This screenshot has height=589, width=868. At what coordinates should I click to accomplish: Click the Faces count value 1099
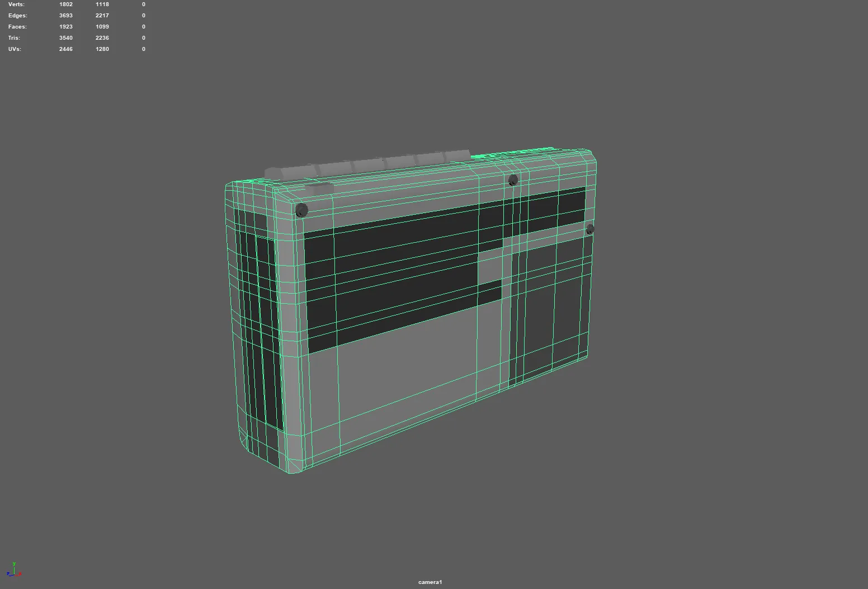[102, 26]
